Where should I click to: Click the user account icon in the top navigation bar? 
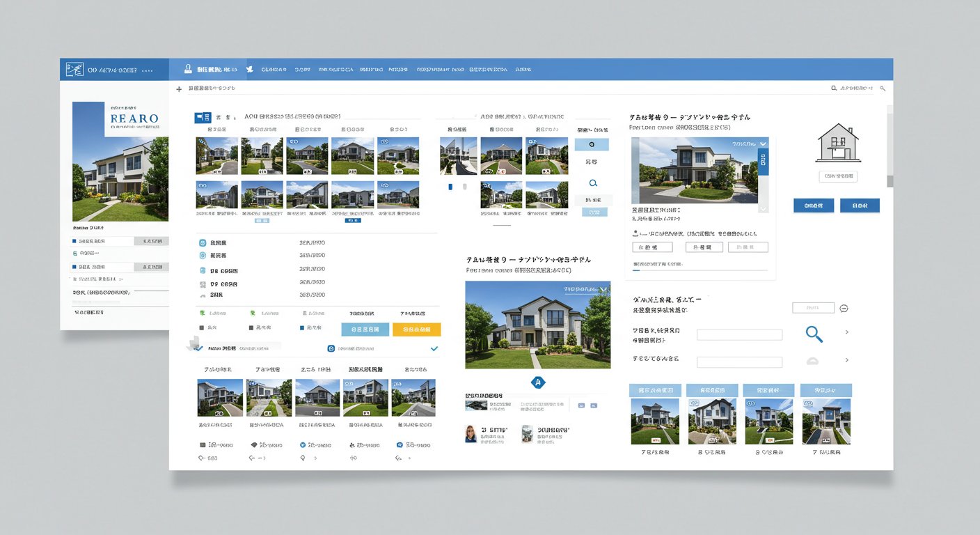pos(188,68)
